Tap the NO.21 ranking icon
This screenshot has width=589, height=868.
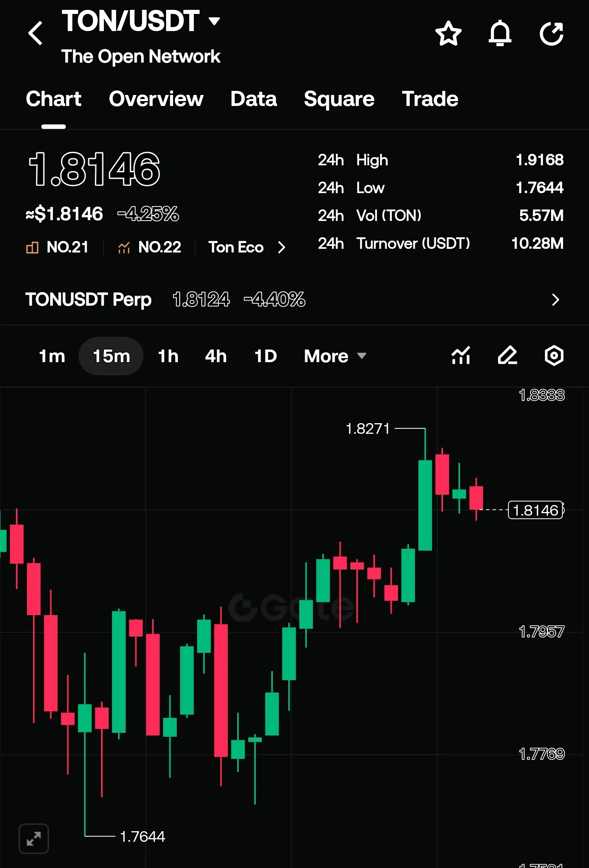(x=32, y=247)
